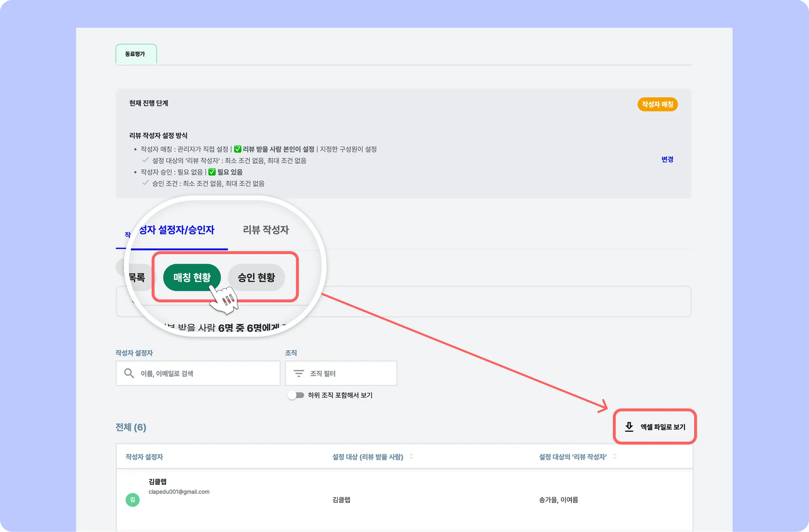
Task: Click the filter lines icon in 조직 필터
Action: tap(299, 373)
